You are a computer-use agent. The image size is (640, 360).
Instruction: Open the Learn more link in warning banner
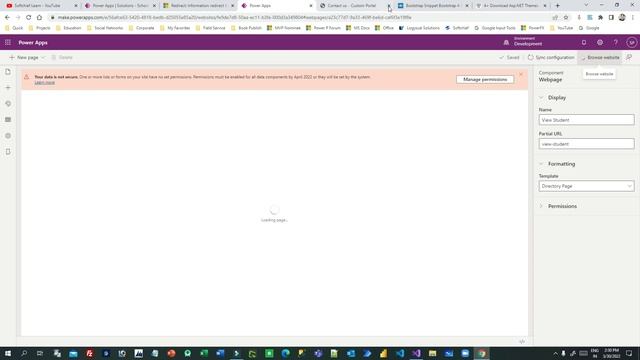(x=44, y=82)
